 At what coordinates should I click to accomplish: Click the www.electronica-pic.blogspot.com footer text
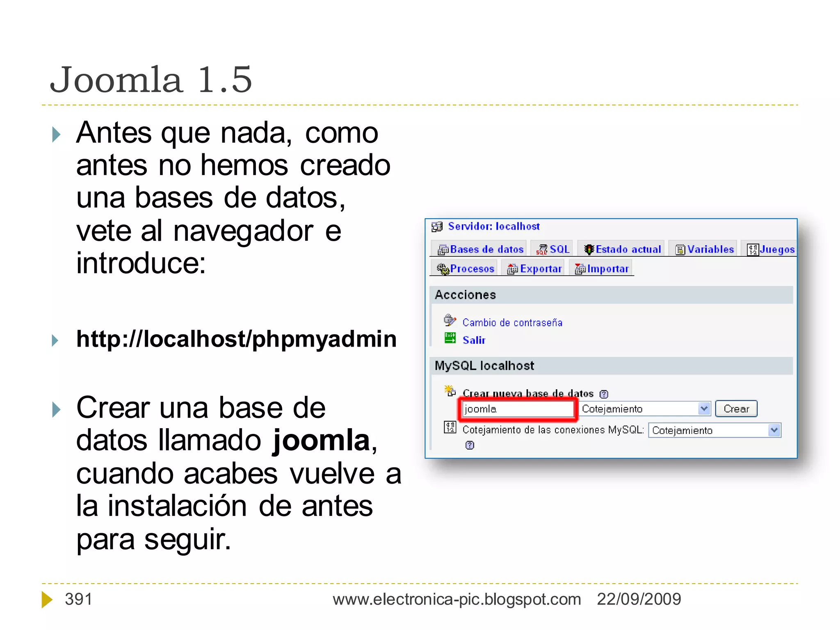457,600
